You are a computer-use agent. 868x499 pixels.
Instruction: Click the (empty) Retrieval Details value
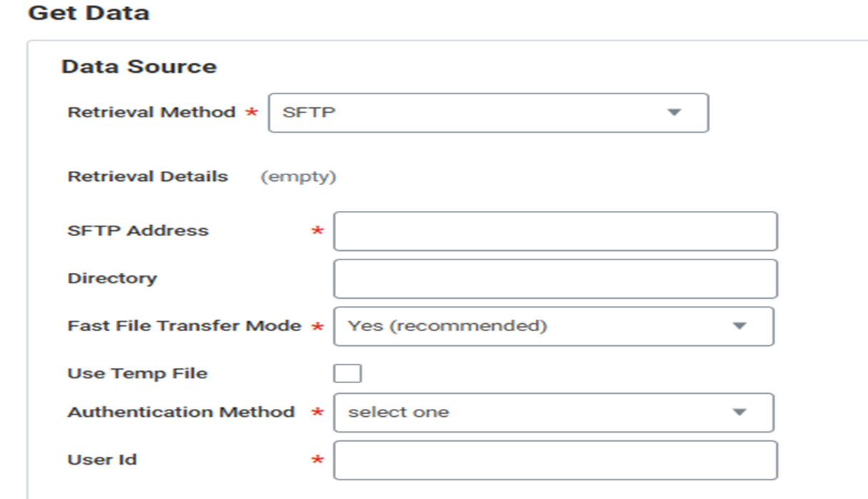pos(297,177)
